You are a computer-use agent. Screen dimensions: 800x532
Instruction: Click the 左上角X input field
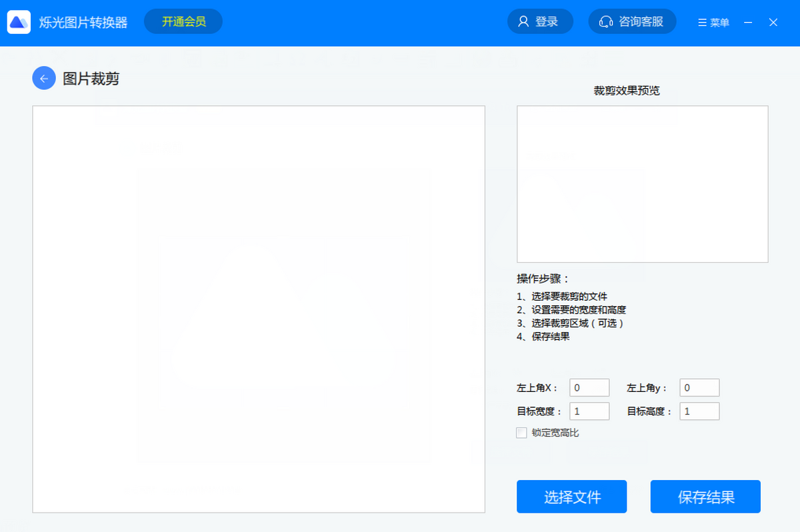(x=589, y=387)
